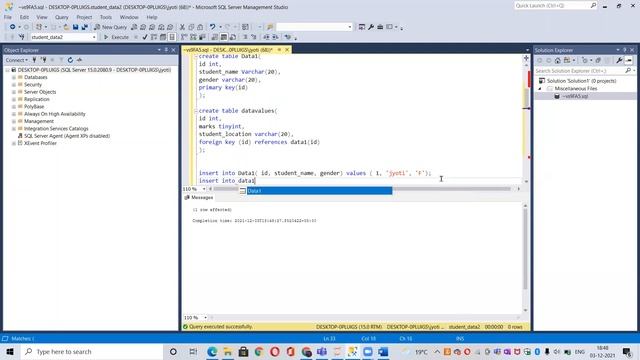Image resolution: width=640 pixels, height=360 pixels.
Task: Click the Save All icon
Action: (84, 27)
